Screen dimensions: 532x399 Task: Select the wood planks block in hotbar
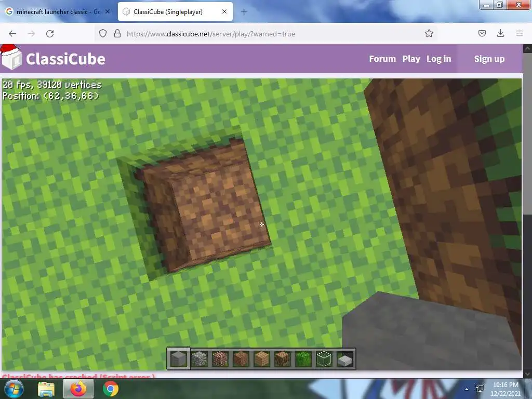pos(262,359)
